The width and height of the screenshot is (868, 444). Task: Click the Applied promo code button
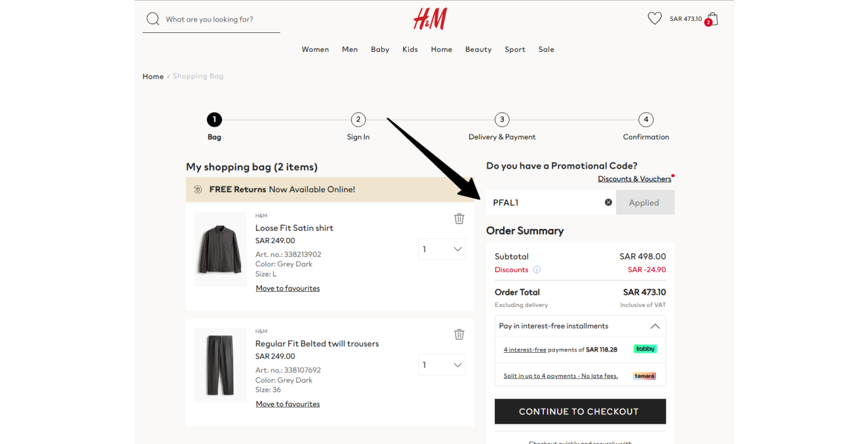coord(644,202)
